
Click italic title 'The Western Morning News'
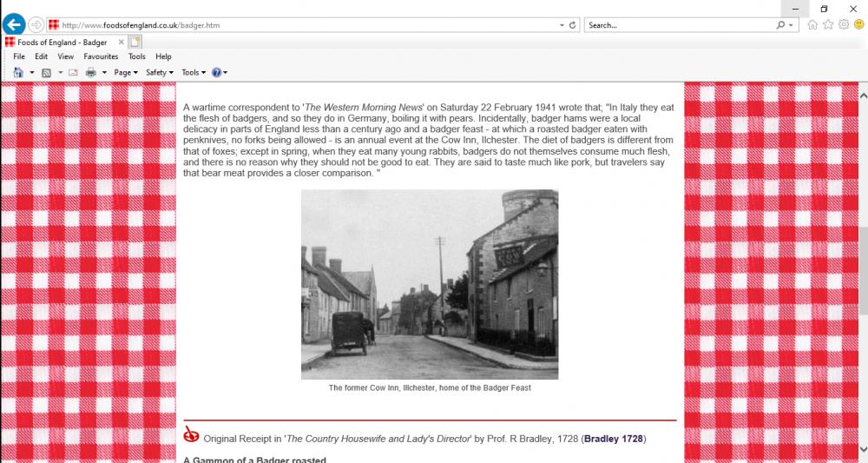(x=364, y=108)
